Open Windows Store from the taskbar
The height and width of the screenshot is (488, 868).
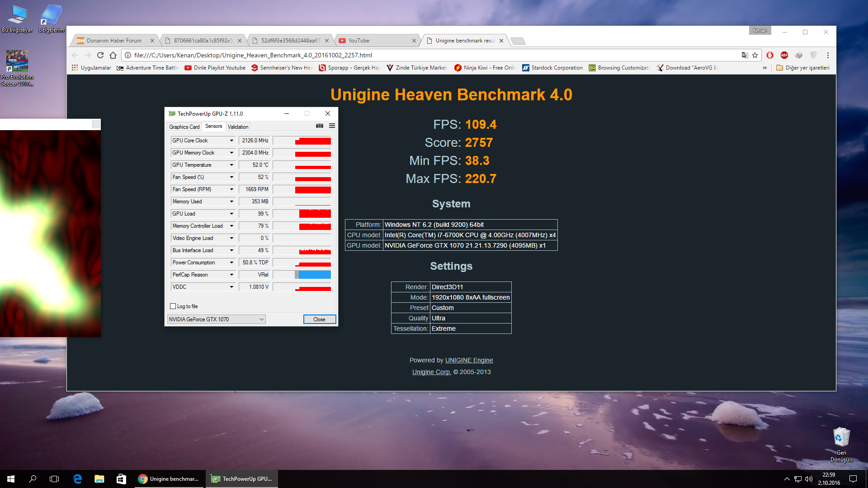[x=121, y=479]
